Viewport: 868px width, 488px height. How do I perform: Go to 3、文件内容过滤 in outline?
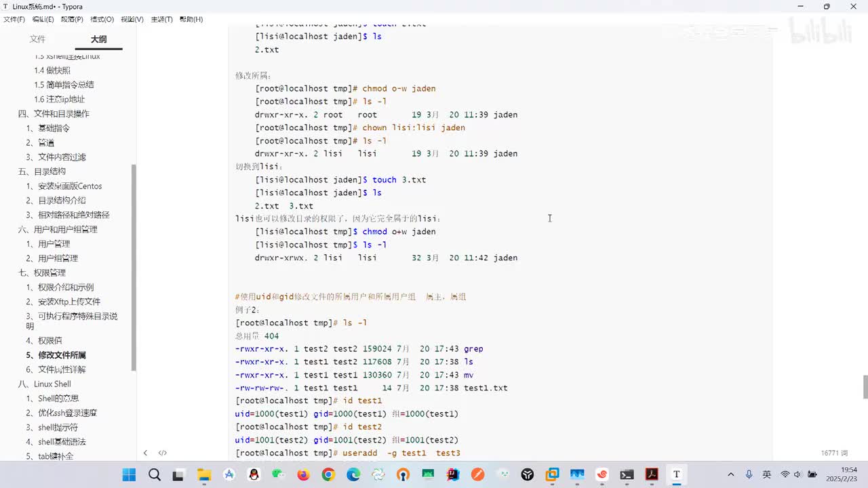56,157
